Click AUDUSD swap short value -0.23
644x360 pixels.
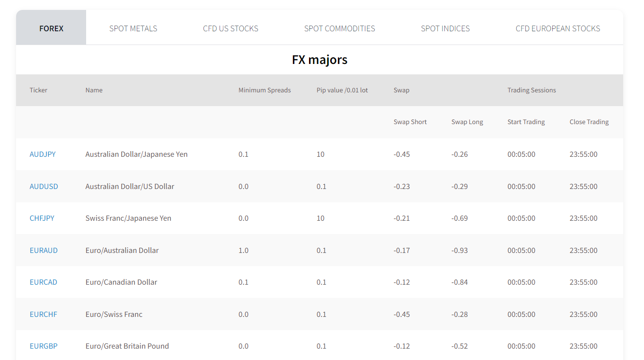click(402, 187)
